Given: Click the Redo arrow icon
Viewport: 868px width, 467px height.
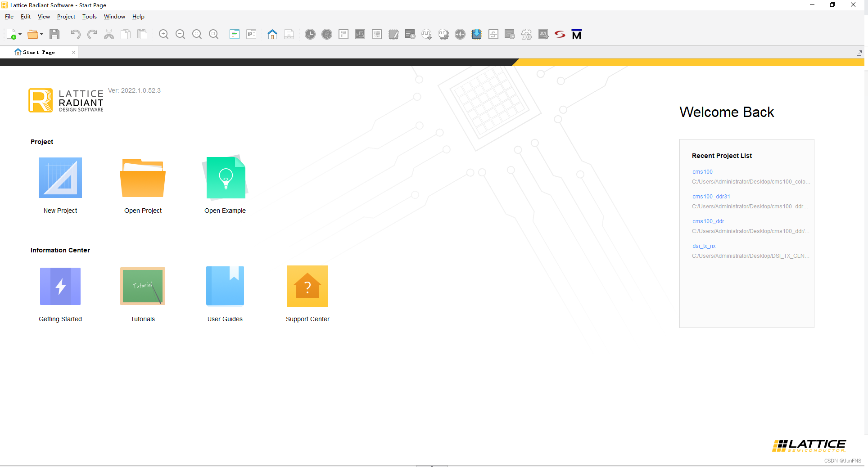Looking at the screenshot, I should (x=92, y=34).
